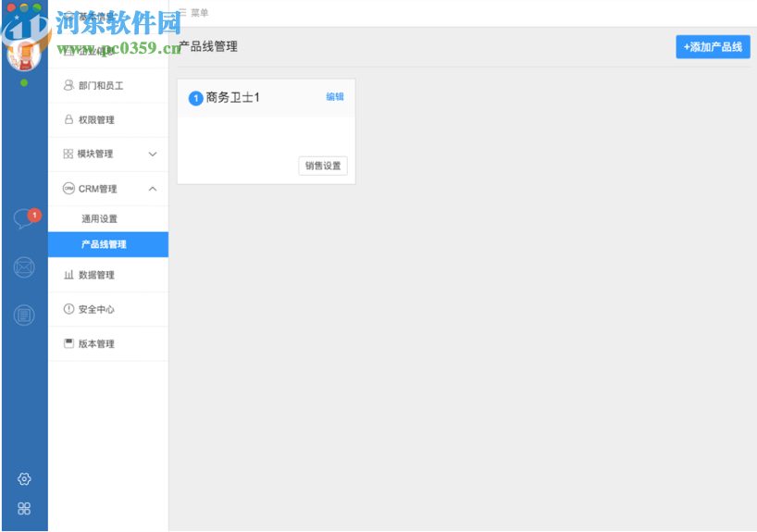Open the settings gear icon
Image resolution: width=757 pixels, height=532 pixels.
24,479
